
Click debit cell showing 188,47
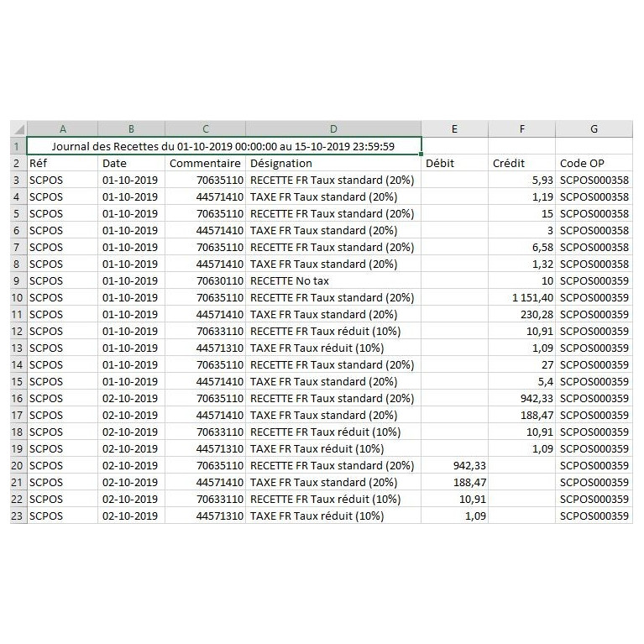[454, 482]
